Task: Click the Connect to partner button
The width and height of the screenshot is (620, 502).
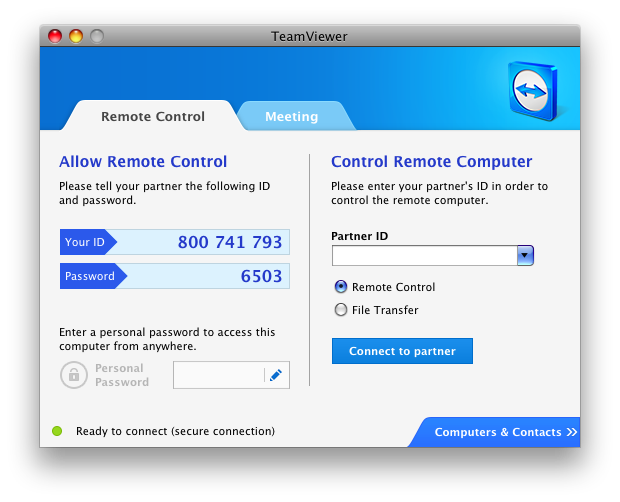Action: click(402, 351)
